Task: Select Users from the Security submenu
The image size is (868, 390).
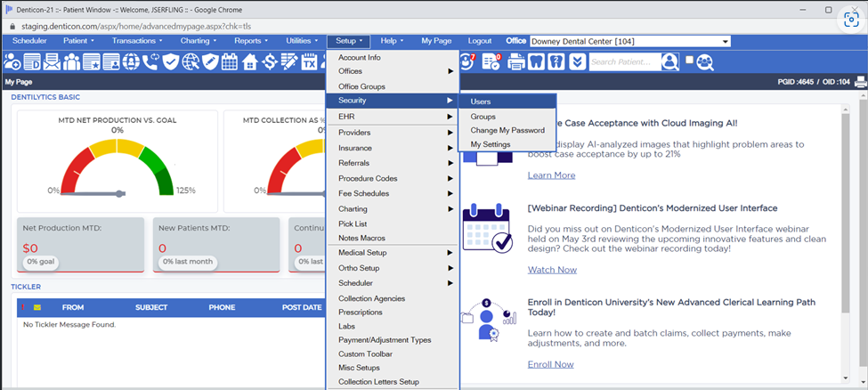Action: (507, 102)
